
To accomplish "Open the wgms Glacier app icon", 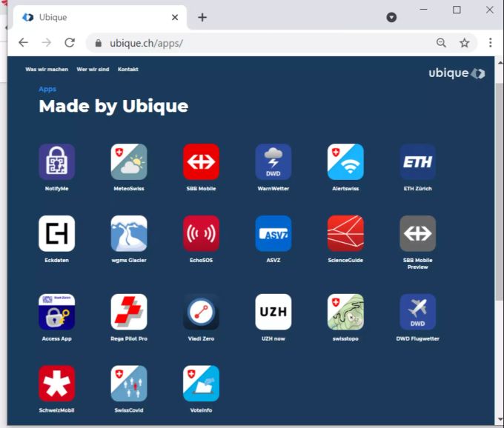I will (129, 233).
